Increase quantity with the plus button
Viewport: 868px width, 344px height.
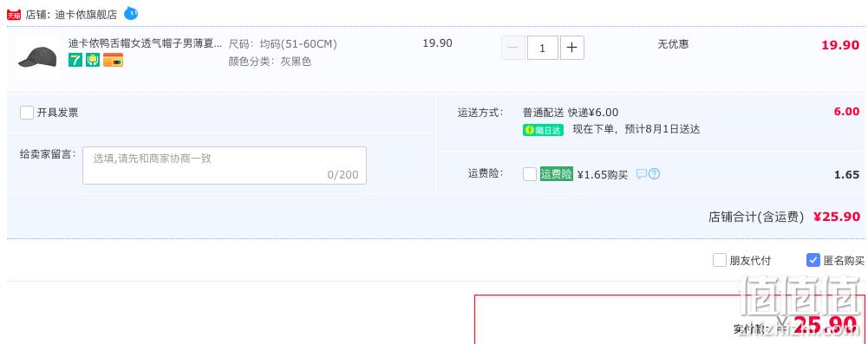pyautogui.click(x=571, y=48)
